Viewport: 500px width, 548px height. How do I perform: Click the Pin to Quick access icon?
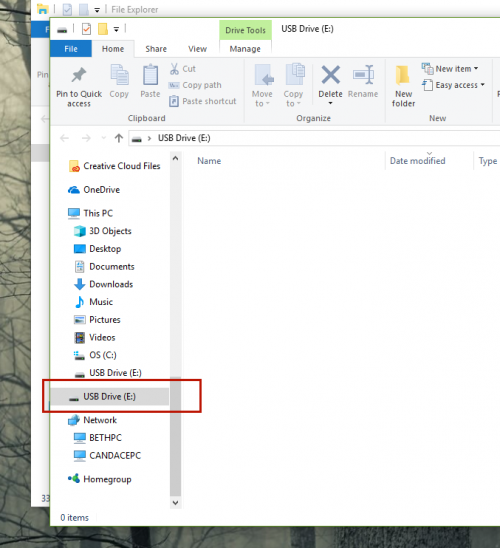tap(79, 75)
